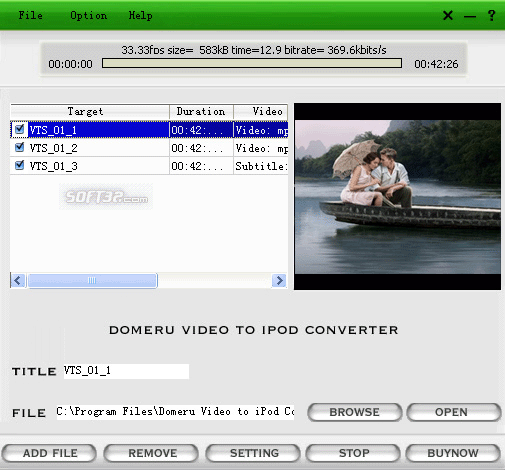Click the REMOVE button
This screenshot has width=505, height=470.
tap(152, 453)
